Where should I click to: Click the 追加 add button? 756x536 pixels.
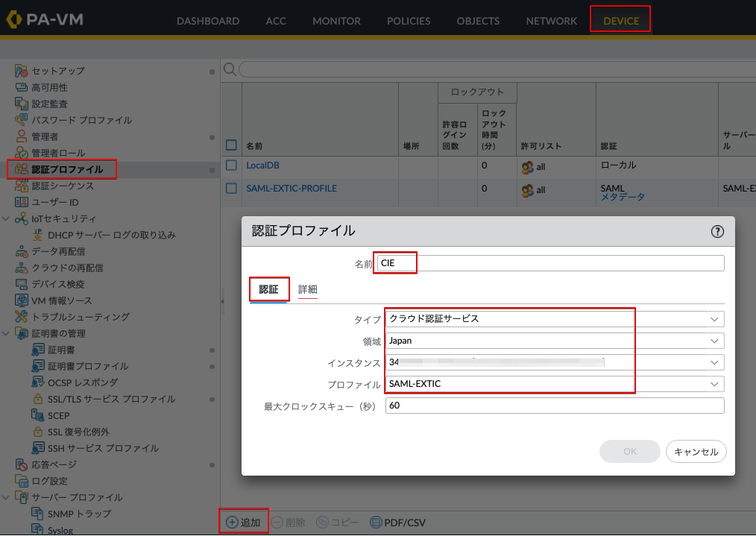click(244, 522)
